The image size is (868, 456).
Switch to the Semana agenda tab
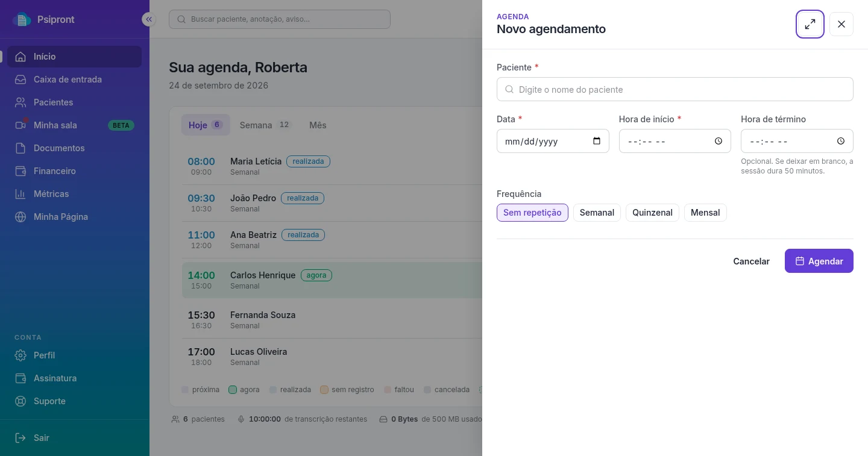pyautogui.click(x=265, y=125)
